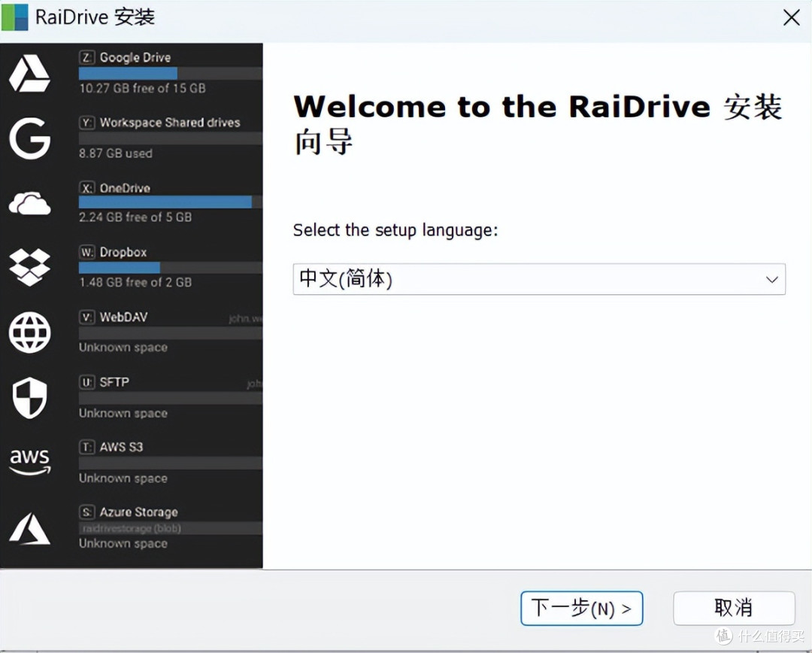The width and height of the screenshot is (812, 653).
Task: Expand the 中文(简体) selection list
Action: click(x=539, y=279)
